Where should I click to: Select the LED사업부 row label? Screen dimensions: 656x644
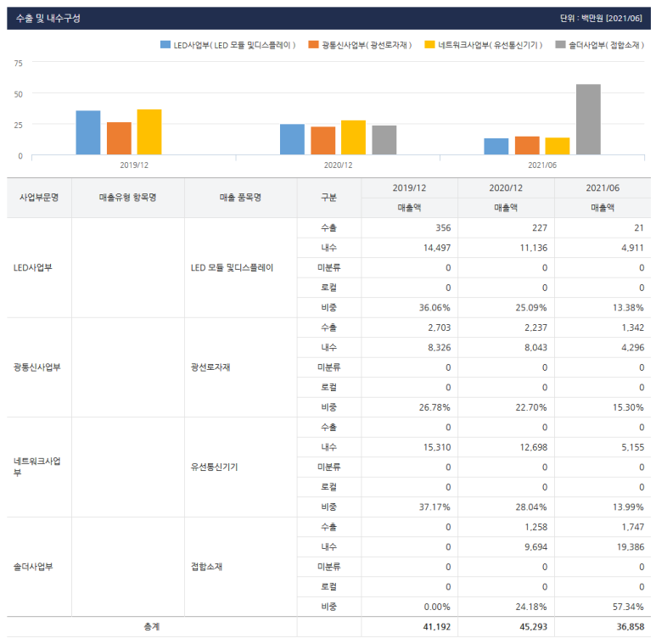click(x=32, y=267)
